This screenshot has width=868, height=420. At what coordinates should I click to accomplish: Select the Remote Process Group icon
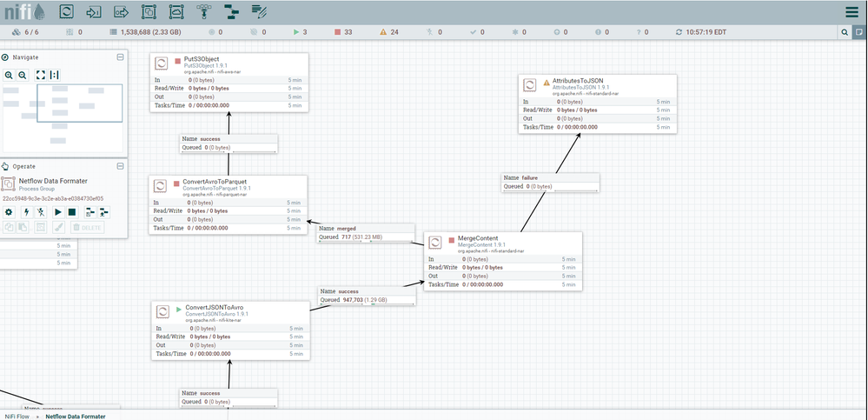(176, 12)
